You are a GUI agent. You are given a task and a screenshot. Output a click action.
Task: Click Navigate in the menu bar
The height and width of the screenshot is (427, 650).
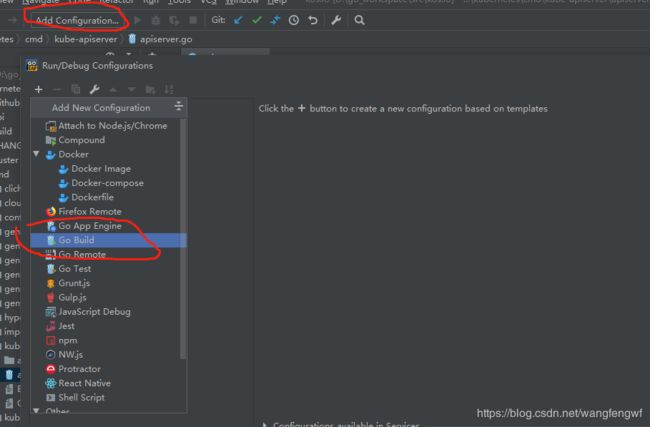tap(40, 2)
